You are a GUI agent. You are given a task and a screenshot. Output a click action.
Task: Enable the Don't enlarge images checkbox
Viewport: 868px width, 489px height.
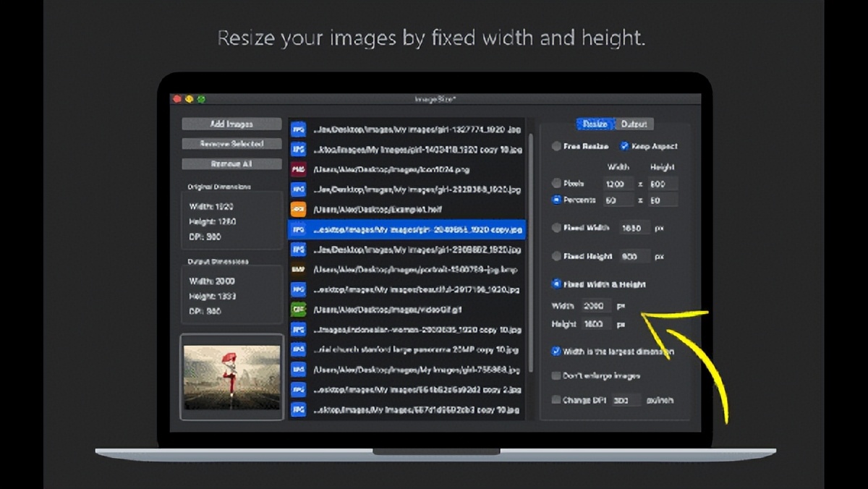pyautogui.click(x=556, y=376)
